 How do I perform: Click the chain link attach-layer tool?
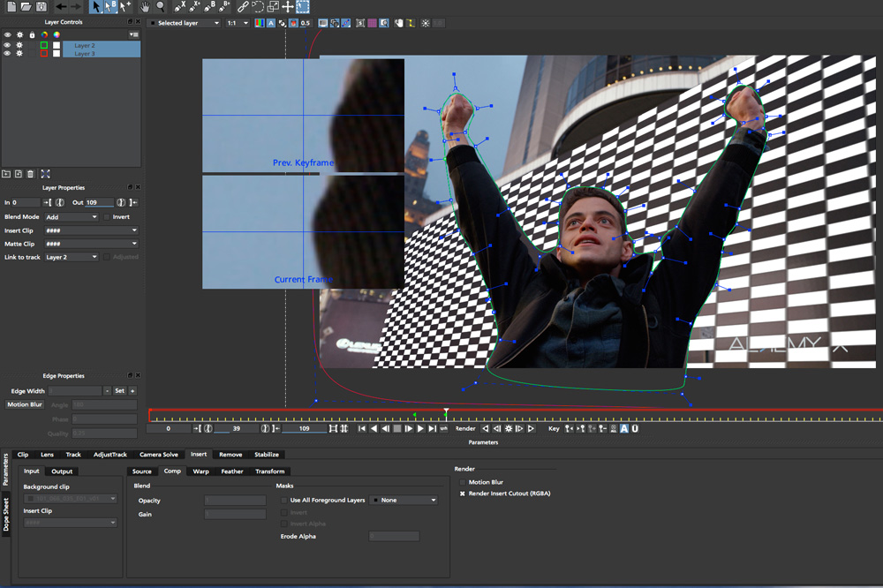coord(243,7)
